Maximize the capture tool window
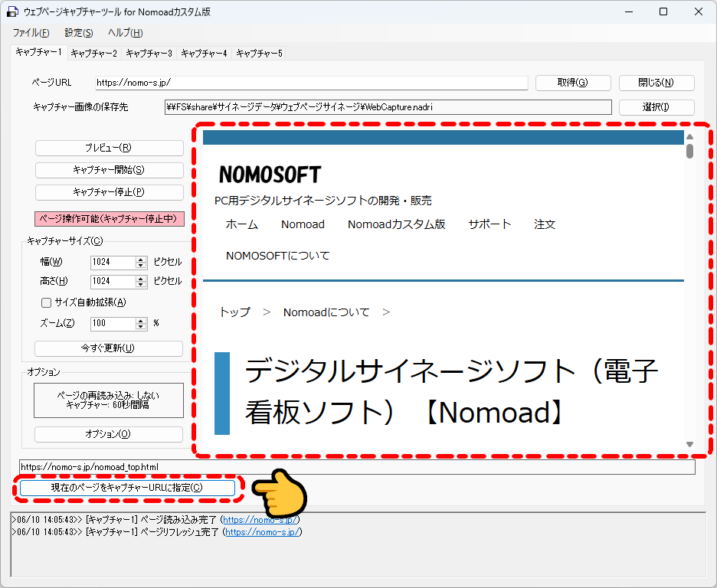 [x=663, y=12]
